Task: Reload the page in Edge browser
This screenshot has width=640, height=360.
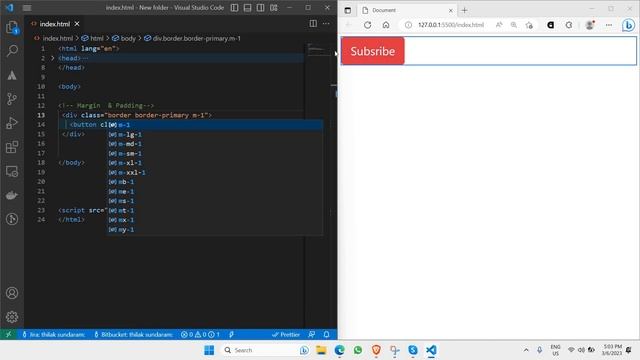Action: point(367,25)
